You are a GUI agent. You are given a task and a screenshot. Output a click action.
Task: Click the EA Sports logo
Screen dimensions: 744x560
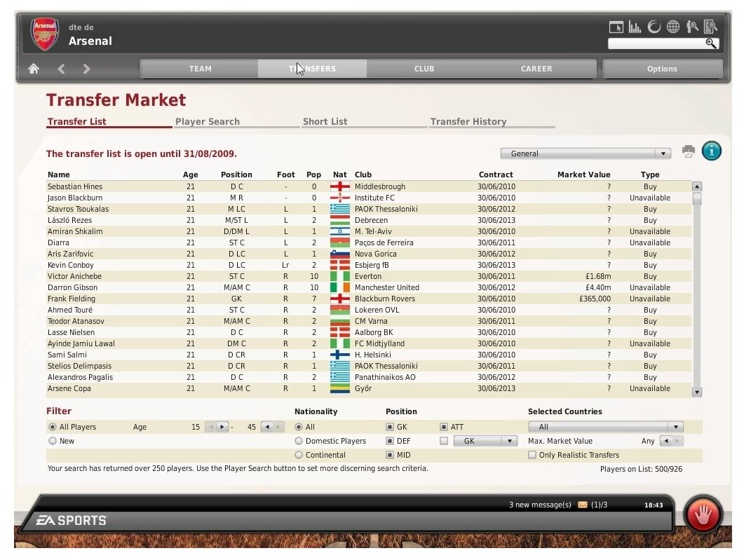72,520
